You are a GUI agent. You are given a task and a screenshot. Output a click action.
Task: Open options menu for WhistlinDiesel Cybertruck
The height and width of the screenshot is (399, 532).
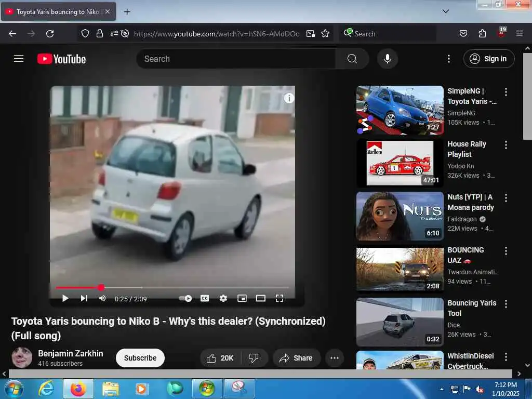pos(506,356)
